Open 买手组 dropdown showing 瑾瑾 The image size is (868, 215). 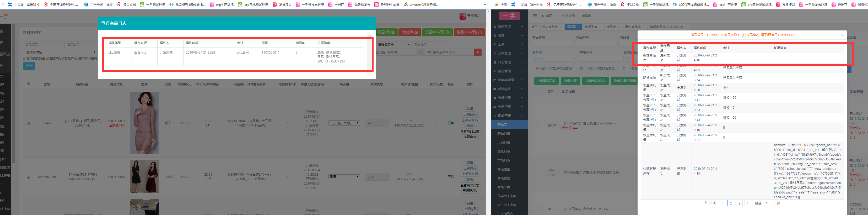pos(344,176)
